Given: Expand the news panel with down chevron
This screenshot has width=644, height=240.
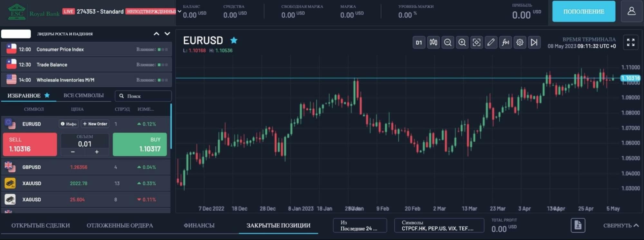Looking at the screenshot, I should click(167, 34).
